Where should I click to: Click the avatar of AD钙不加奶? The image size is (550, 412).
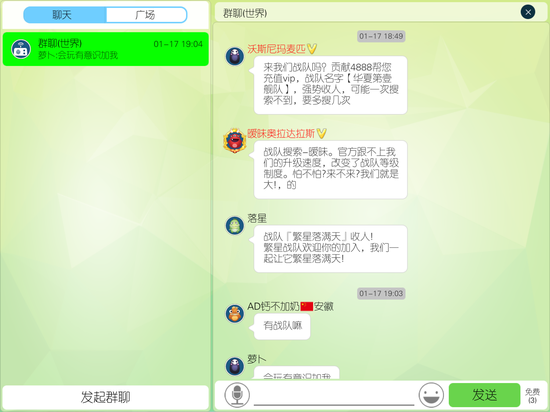tap(235, 313)
